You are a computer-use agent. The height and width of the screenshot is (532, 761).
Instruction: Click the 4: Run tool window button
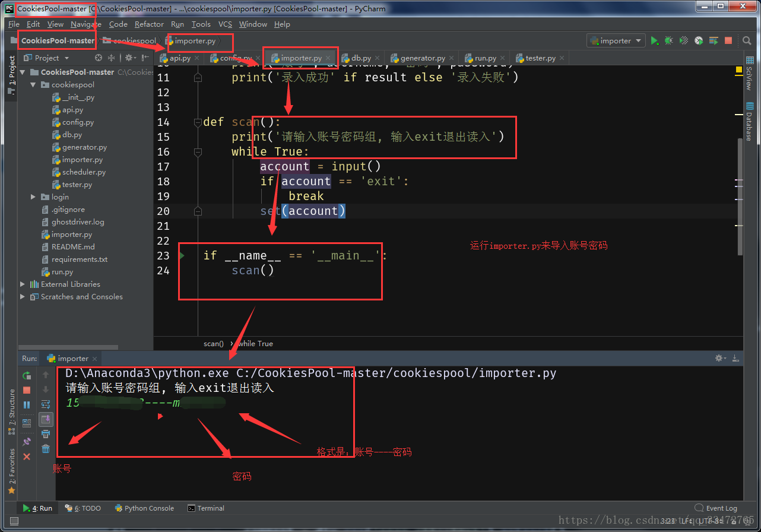coord(37,508)
